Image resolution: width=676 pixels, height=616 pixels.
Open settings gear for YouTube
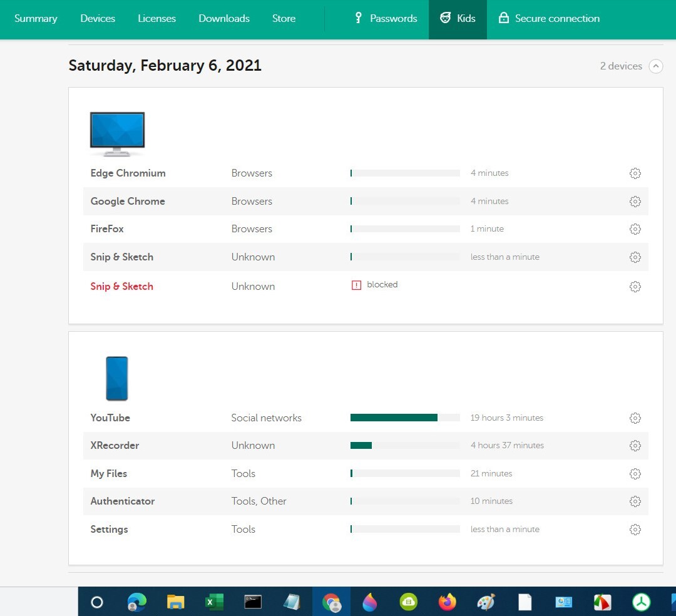tap(635, 418)
